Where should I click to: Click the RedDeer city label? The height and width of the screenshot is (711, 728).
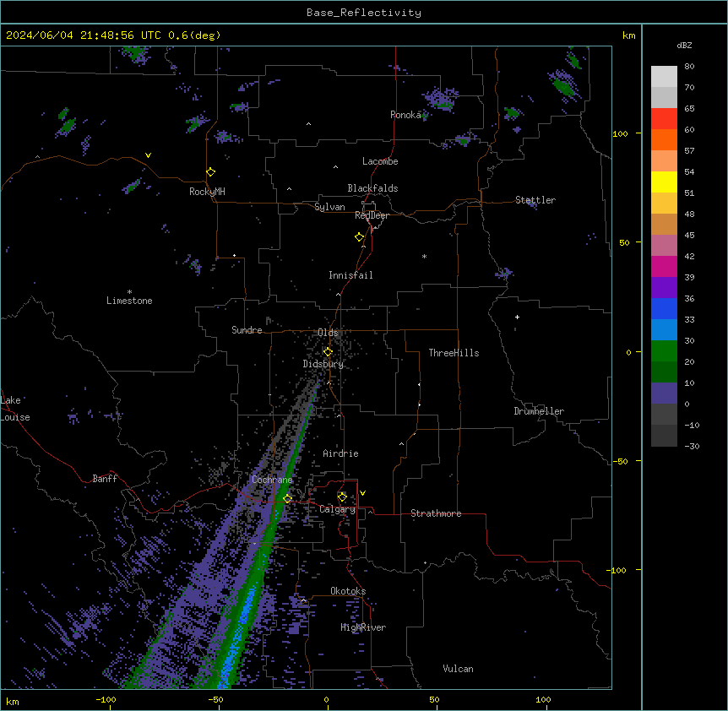click(372, 215)
